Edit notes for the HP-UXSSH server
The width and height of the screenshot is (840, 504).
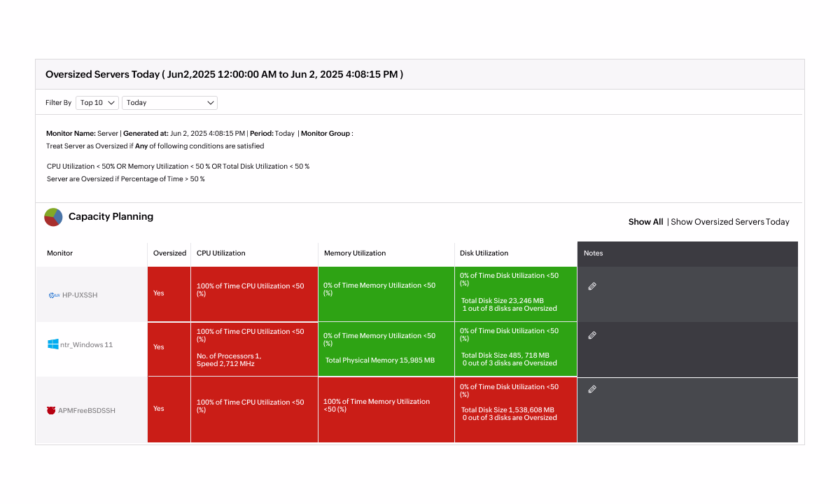pyautogui.click(x=592, y=286)
